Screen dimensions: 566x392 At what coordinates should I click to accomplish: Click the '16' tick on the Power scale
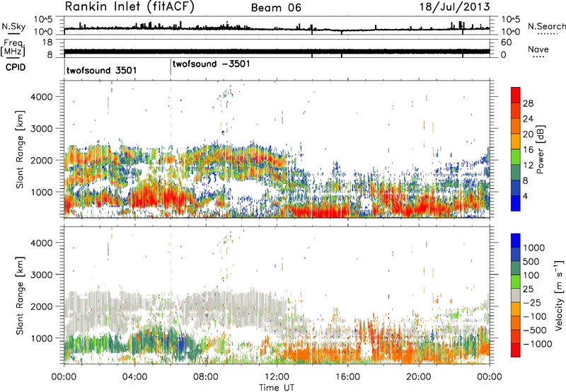[x=528, y=150]
